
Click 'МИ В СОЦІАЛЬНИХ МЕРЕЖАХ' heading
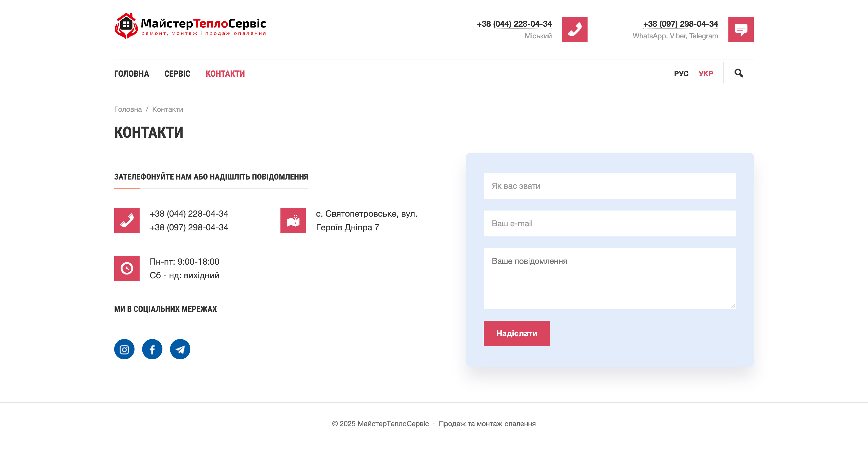click(x=165, y=309)
